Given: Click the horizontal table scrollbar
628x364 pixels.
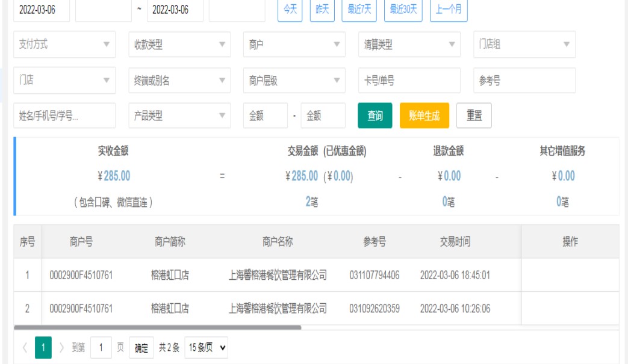Looking at the screenshot, I should pyautogui.click(x=158, y=328).
